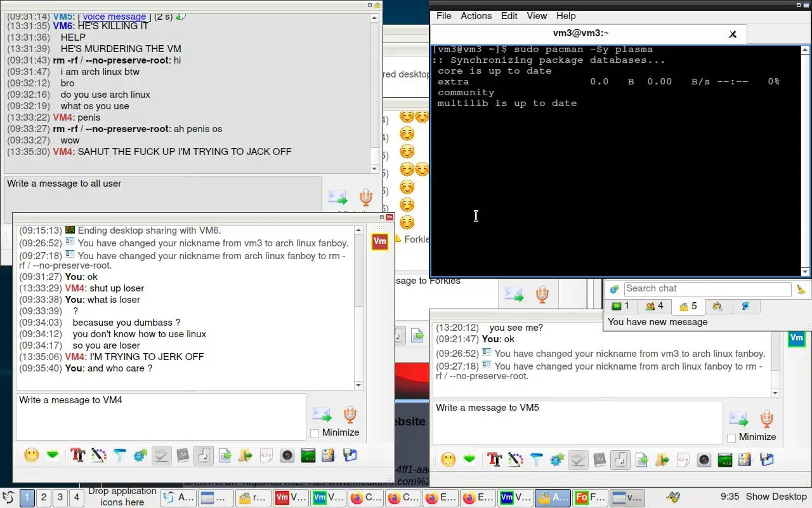Click the green Vm avatar in VM5 chat
Screen dimensions: 812x508
(x=796, y=338)
